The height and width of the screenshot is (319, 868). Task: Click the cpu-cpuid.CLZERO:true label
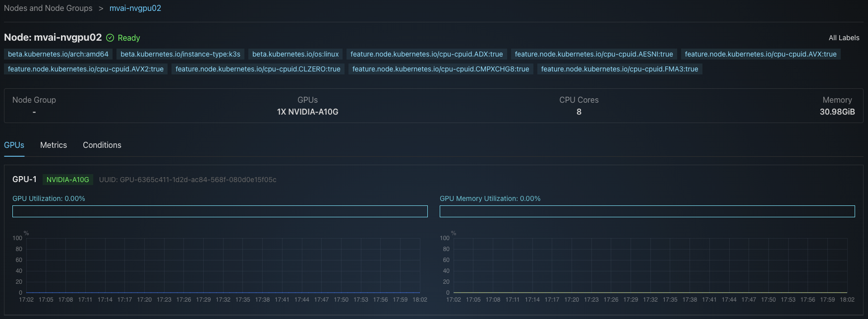click(258, 69)
